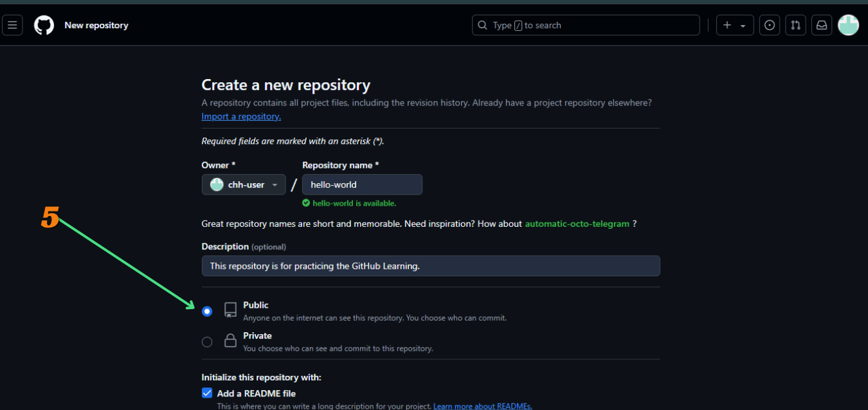Follow the Import a repository link
Image resolution: width=868 pixels, height=410 pixels.
click(241, 116)
